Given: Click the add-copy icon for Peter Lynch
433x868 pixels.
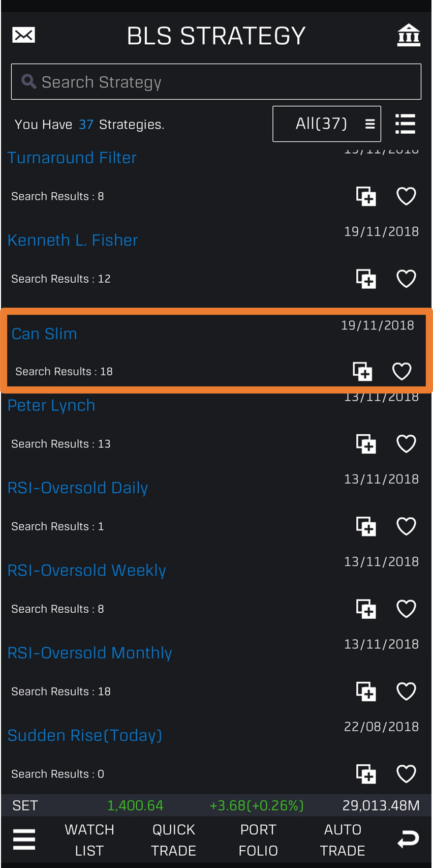Looking at the screenshot, I should [x=366, y=444].
